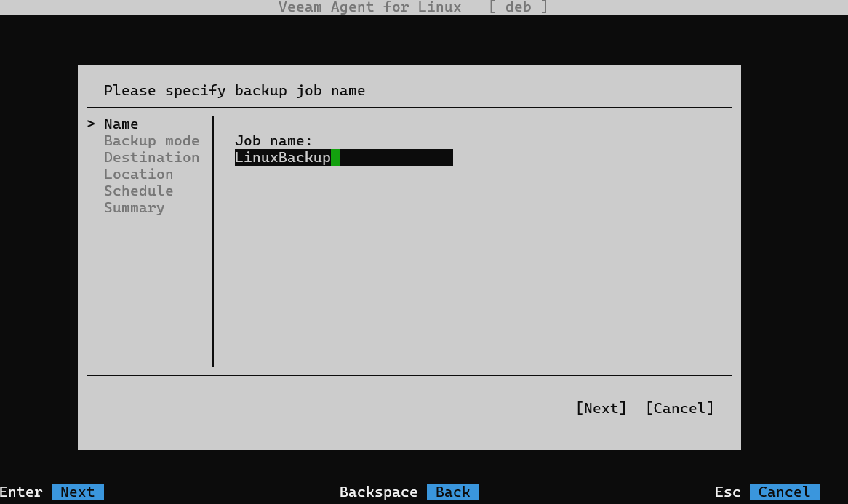Switch to the Schedule step
This screenshot has width=848, height=504.
[x=138, y=191]
